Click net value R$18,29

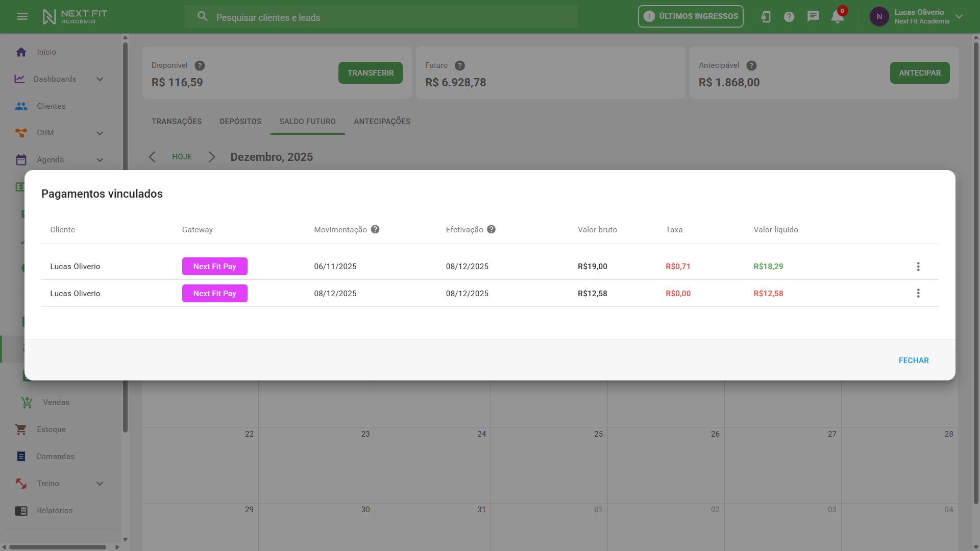(x=768, y=267)
